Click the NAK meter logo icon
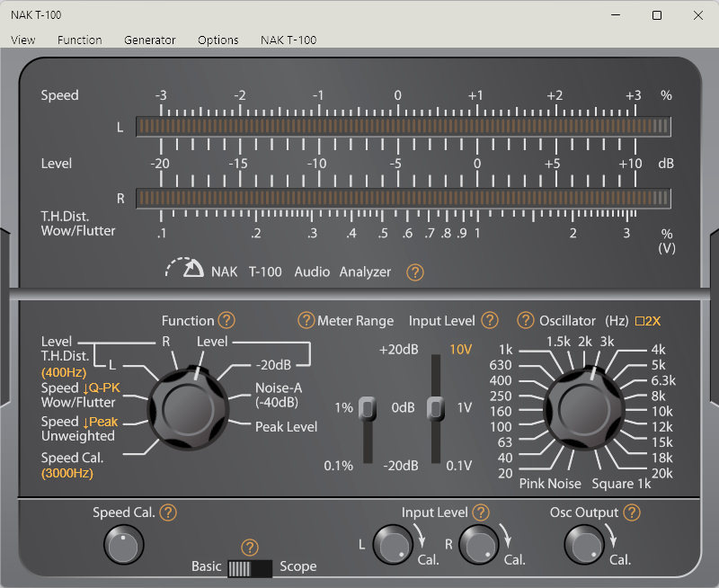This screenshot has width=719, height=588. coord(185,268)
